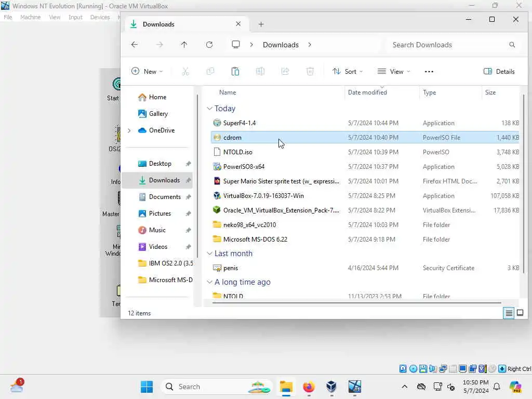Select the PowerISO8-x64 installer
This screenshot has height=399, width=532.
pos(365,167)
